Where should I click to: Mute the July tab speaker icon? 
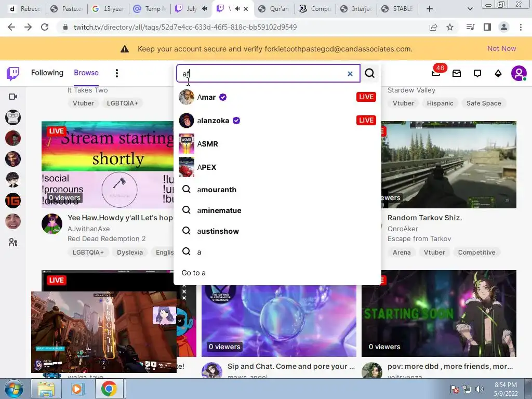pos(204,9)
